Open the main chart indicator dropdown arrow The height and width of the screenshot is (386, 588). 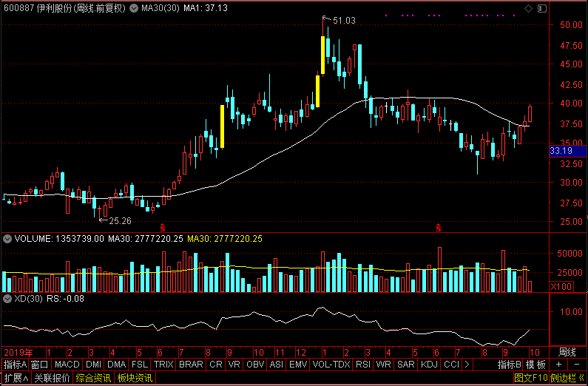tap(134, 8)
